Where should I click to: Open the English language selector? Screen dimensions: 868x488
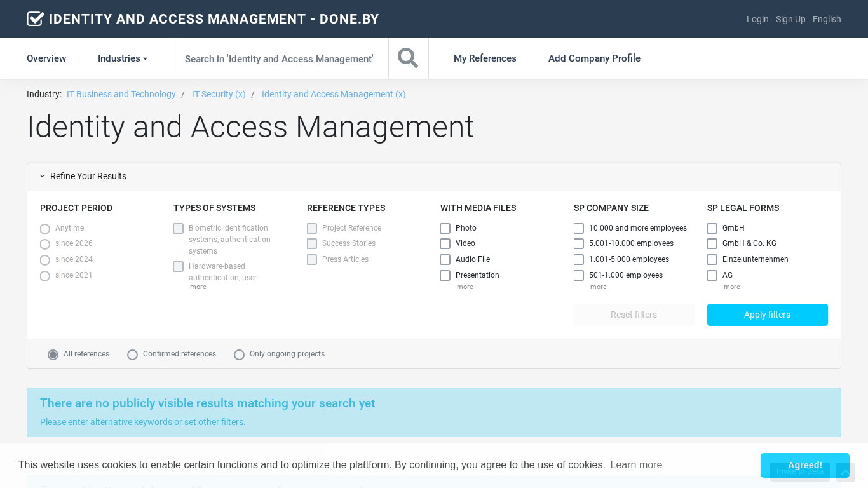(826, 19)
